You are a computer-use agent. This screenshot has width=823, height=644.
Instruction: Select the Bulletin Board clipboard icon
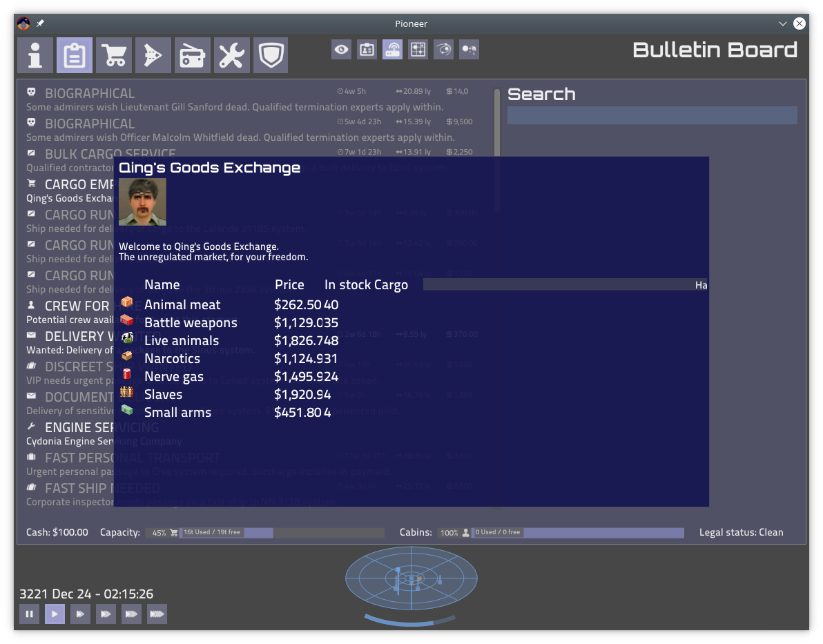click(x=75, y=55)
